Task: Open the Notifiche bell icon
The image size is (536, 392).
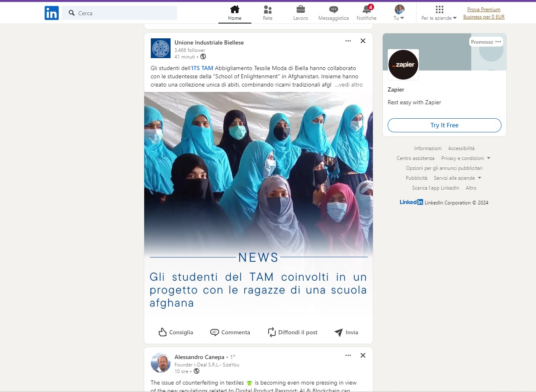Action: pyautogui.click(x=366, y=9)
